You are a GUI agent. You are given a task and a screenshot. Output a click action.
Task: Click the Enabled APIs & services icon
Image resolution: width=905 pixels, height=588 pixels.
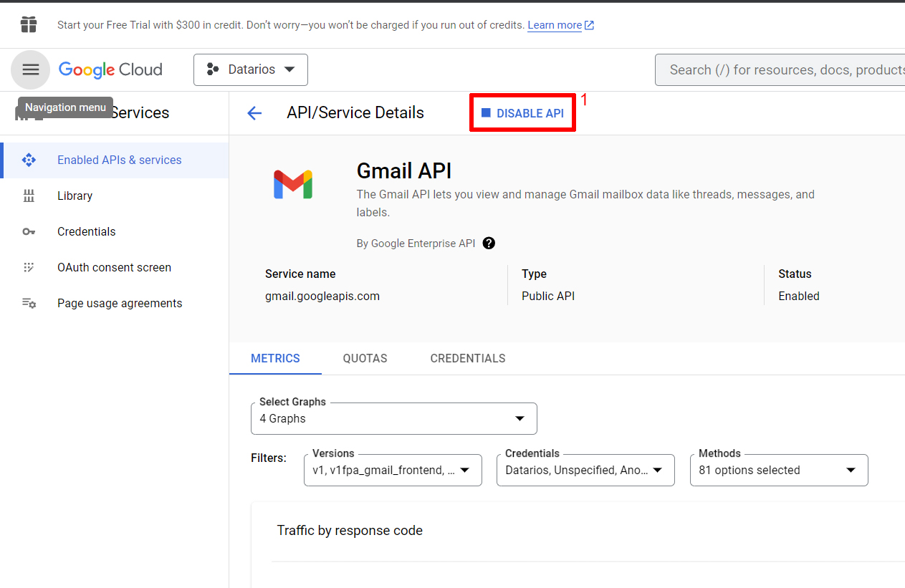[x=29, y=160]
